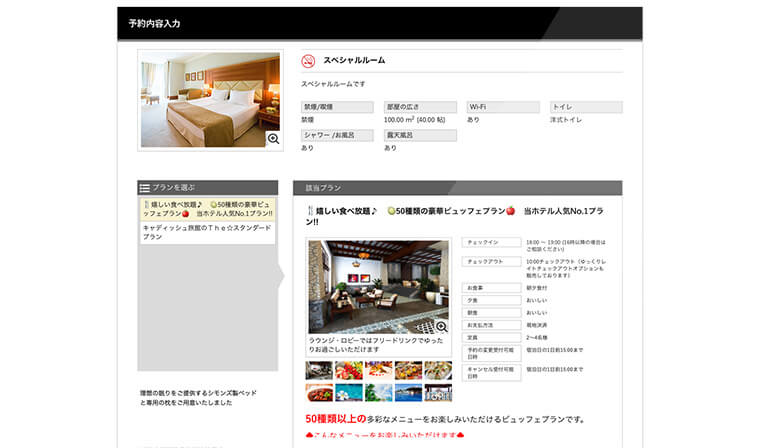Open the special room bedroom photo
Viewport: 760px width, 448px height.
pyautogui.click(x=210, y=99)
